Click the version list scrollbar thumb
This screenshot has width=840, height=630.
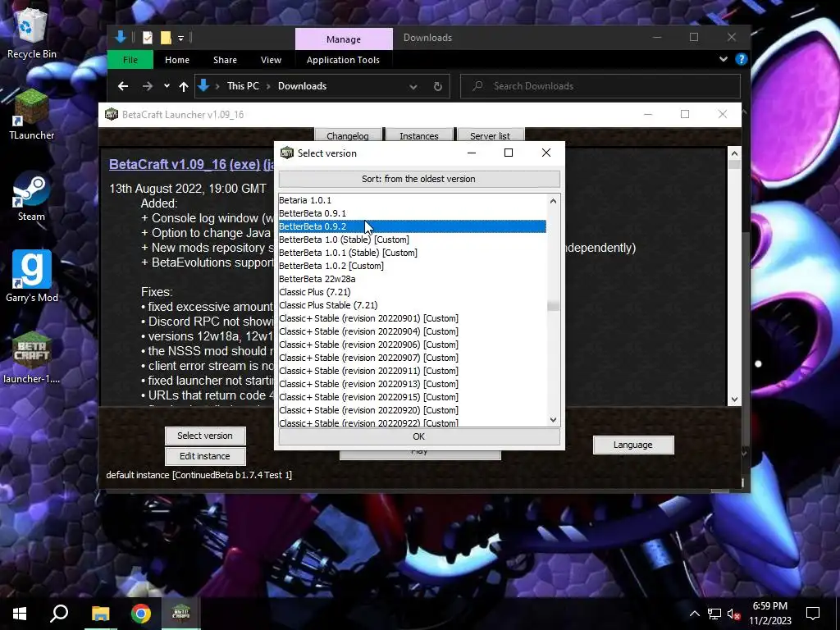pyautogui.click(x=554, y=306)
